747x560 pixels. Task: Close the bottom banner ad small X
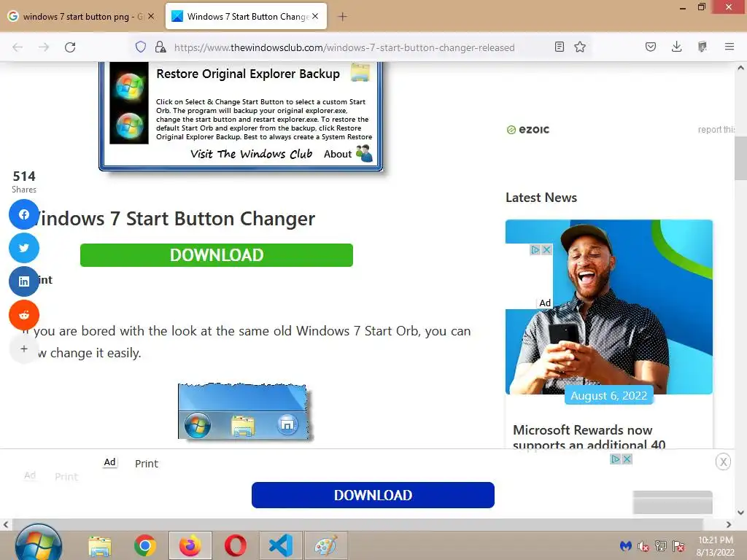(x=627, y=459)
